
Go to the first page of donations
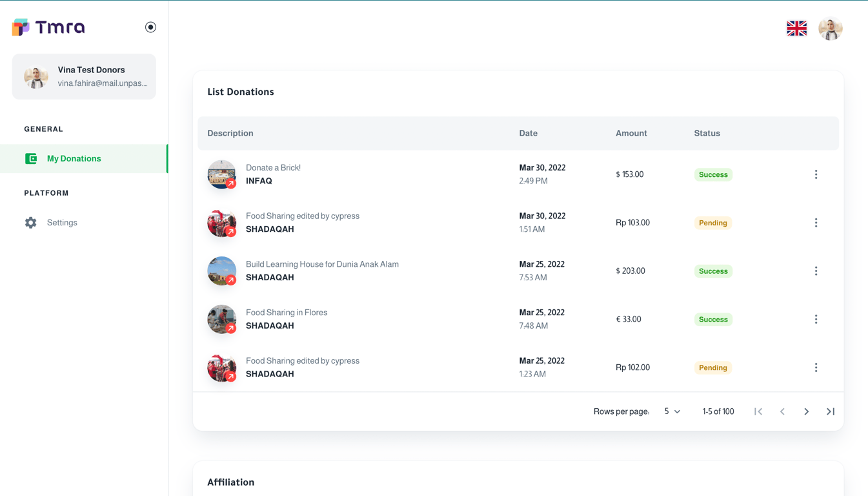(x=758, y=411)
